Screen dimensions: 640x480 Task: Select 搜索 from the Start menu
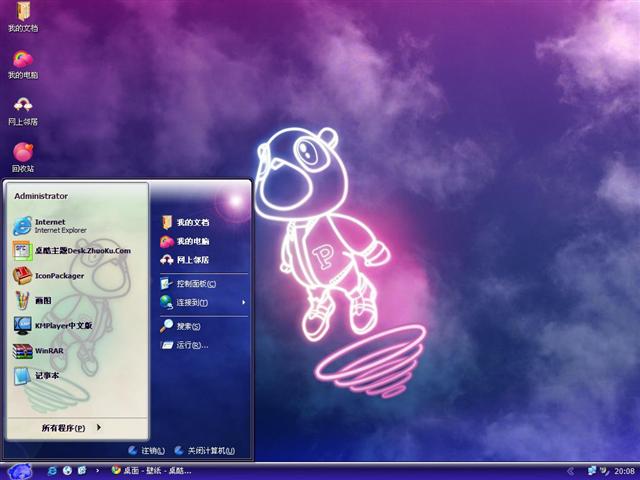pos(188,326)
